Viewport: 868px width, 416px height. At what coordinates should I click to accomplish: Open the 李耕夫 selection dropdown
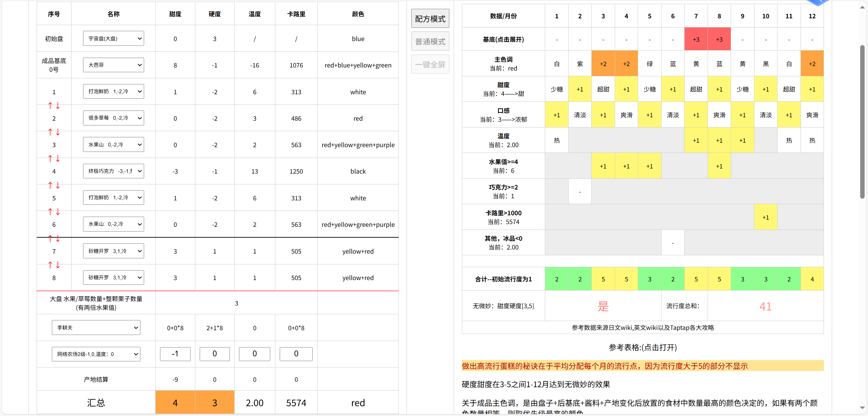[96, 328]
